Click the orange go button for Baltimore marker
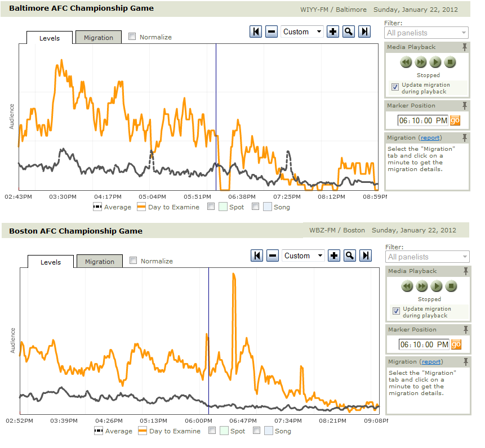The height and width of the screenshot is (448, 485). click(455, 120)
